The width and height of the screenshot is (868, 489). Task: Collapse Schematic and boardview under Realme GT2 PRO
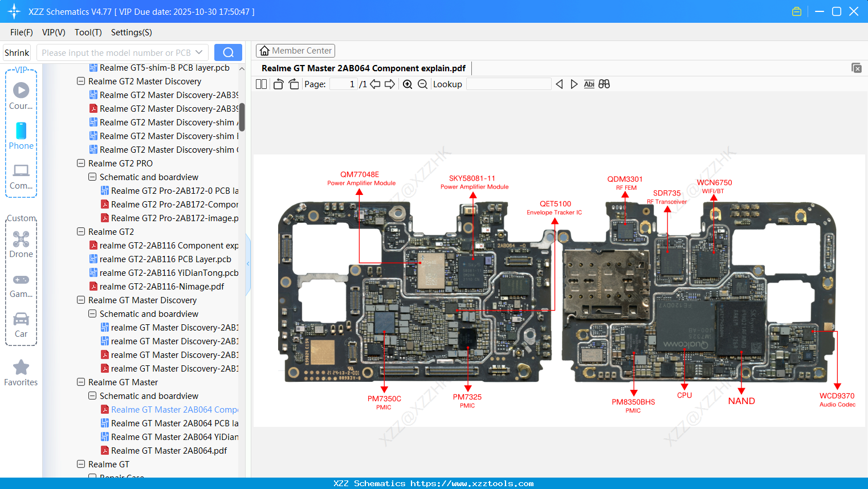point(92,177)
